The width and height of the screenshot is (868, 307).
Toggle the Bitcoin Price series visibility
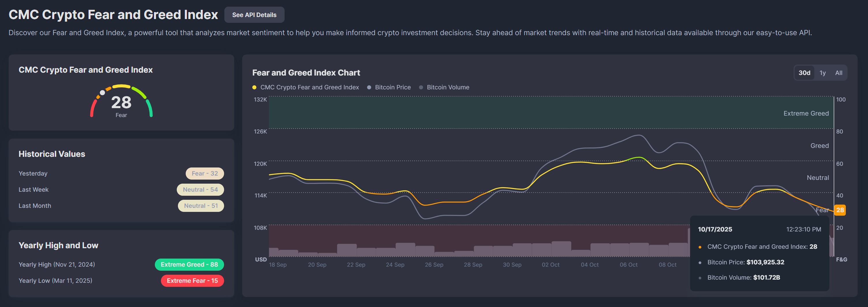(393, 87)
